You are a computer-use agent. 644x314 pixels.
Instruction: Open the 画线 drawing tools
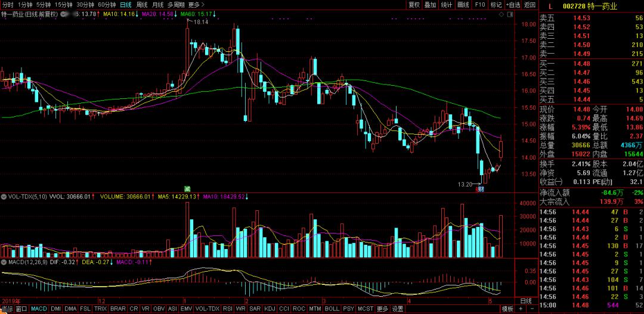(x=463, y=5)
